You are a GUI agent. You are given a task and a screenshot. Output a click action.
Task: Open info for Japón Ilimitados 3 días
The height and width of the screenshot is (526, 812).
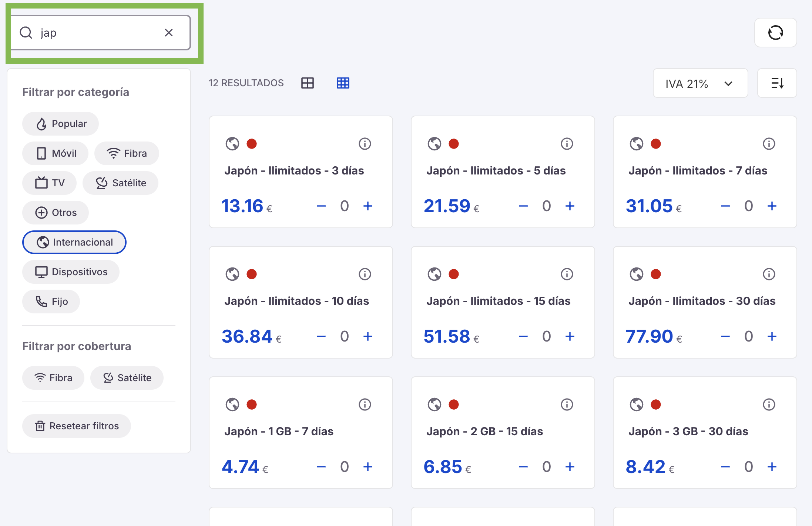[x=365, y=144]
